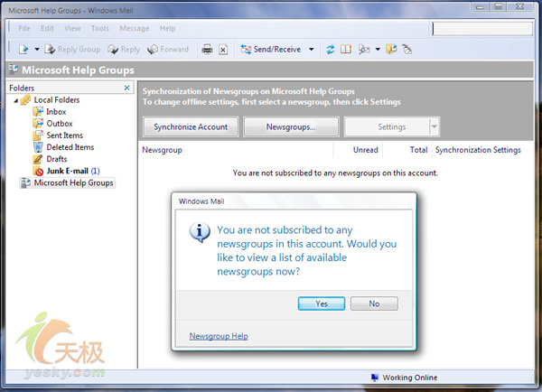Click the Unread column header

(x=365, y=150)
